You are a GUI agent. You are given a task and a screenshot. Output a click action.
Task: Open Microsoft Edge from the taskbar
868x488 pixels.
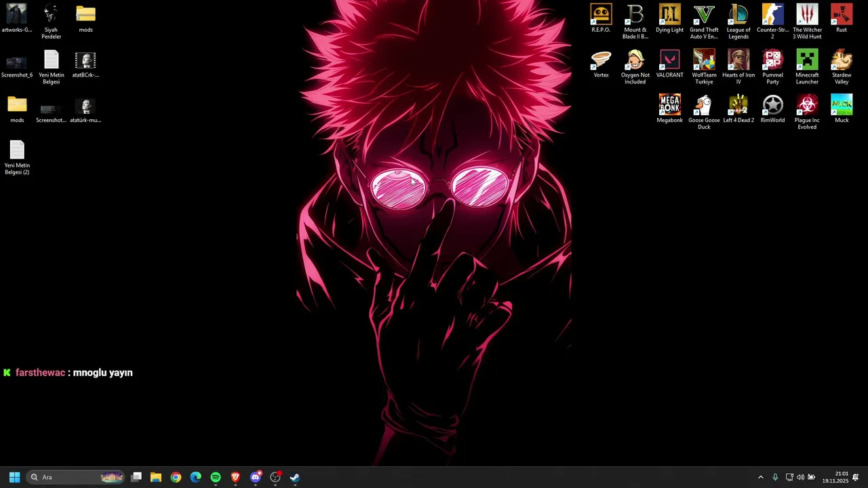(x=196, y=477)
